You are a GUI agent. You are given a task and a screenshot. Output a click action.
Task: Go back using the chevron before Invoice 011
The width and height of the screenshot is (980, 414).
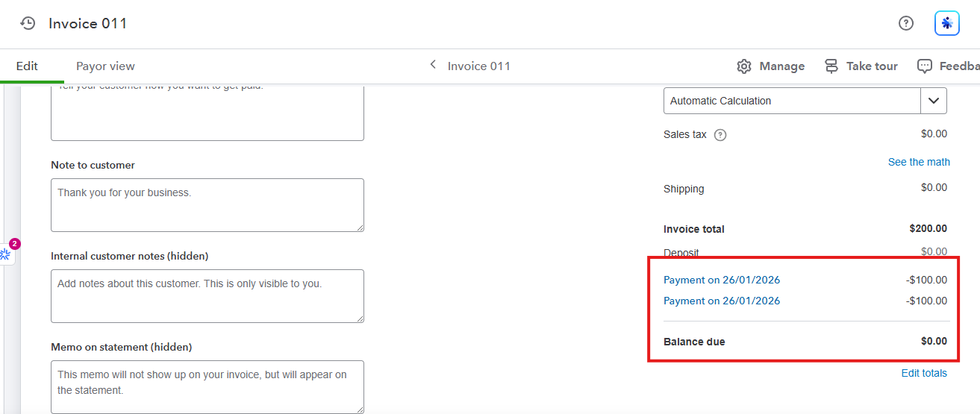coord(433,66)
